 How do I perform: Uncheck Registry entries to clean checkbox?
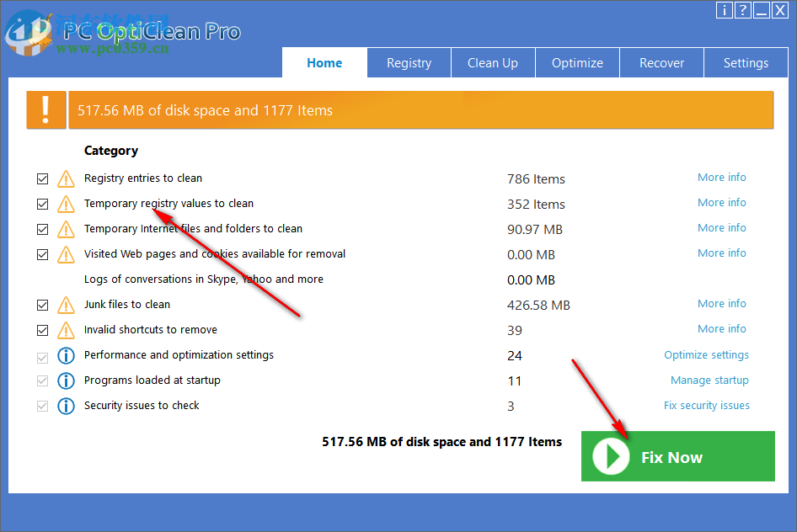pyautogui.click(x=43, y=178)
